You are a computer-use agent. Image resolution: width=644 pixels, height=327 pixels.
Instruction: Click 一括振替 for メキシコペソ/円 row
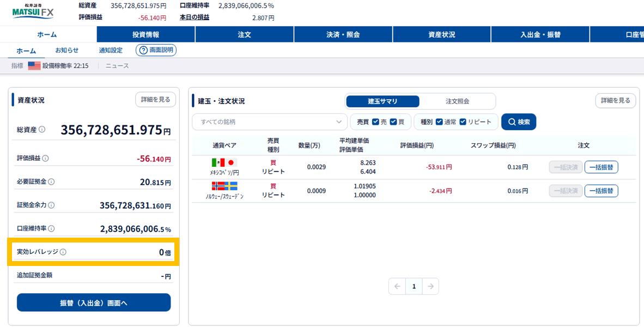point(602,167)
